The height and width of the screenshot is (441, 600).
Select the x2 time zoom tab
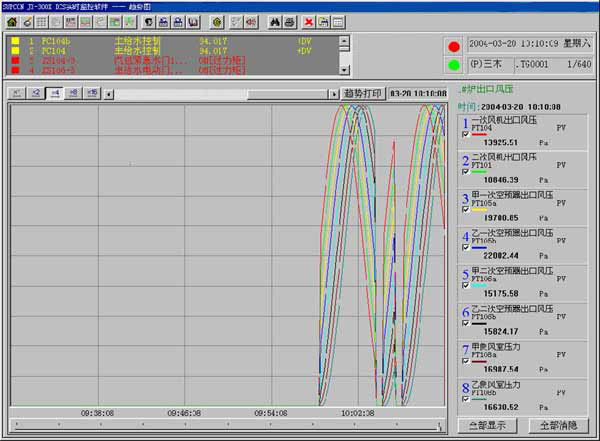click(x=36, y=93)
